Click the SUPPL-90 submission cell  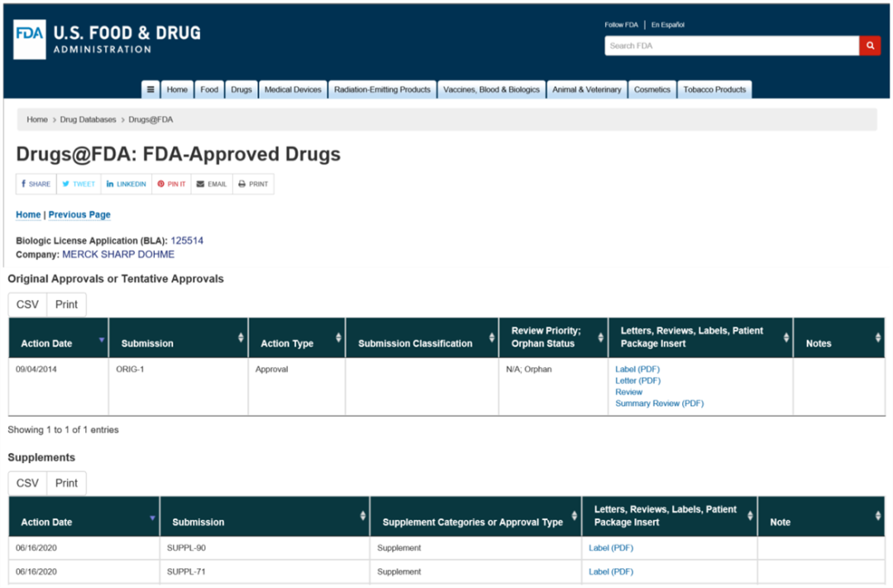pyautogui.click(x=265, y=548)
